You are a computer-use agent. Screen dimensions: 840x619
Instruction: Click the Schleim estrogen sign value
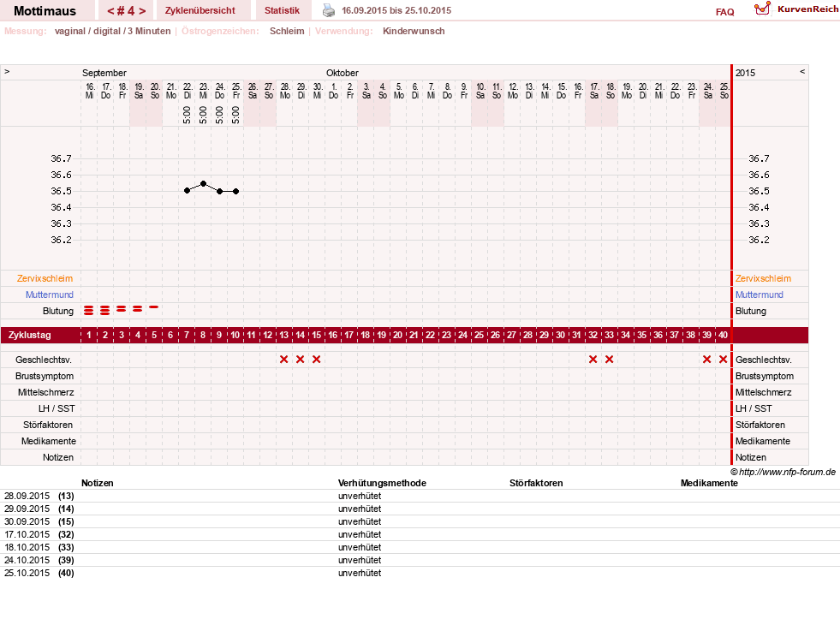pyautogui.click(x=287, y=31)
